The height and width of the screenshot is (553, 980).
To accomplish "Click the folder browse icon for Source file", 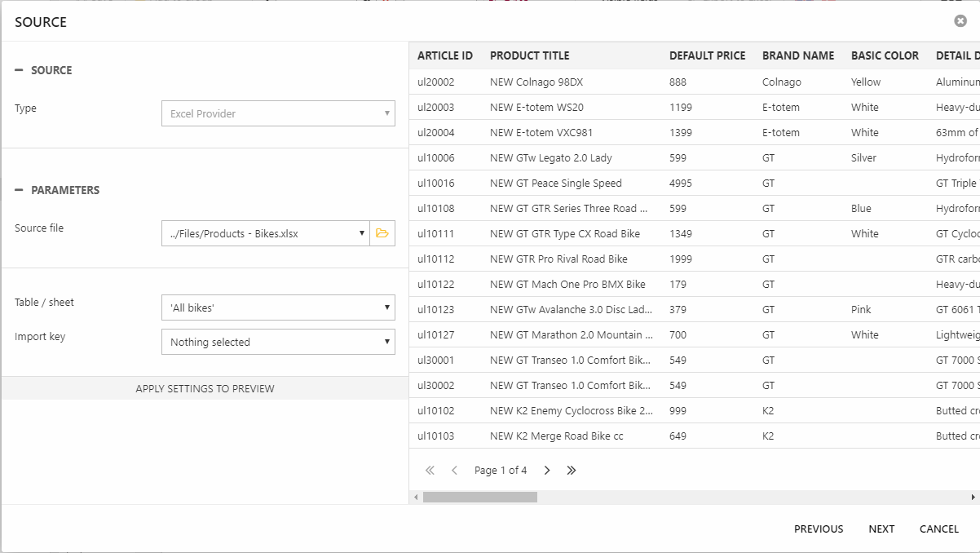I will click(382, 233).
